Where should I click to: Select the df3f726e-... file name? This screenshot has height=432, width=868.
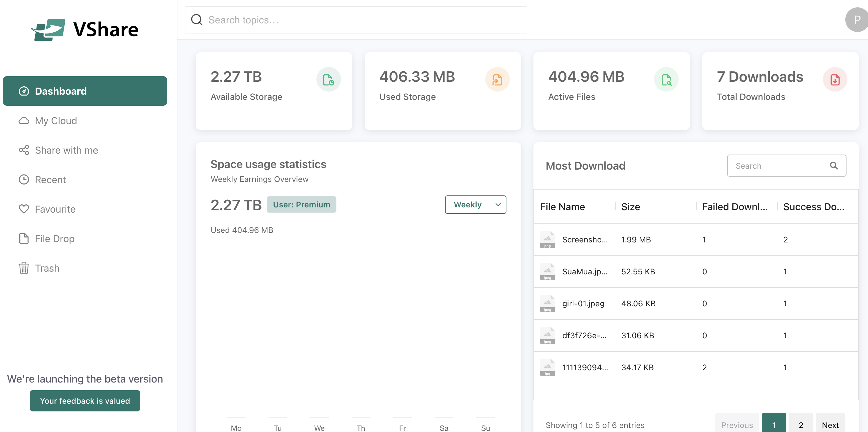click(584, 335)
